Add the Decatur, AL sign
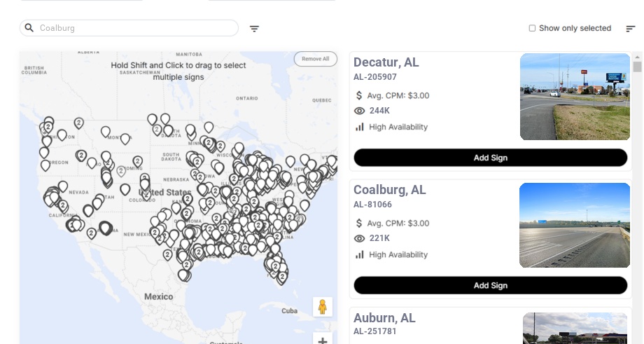Viewport: 644px width, 344px height. [490, 158]
